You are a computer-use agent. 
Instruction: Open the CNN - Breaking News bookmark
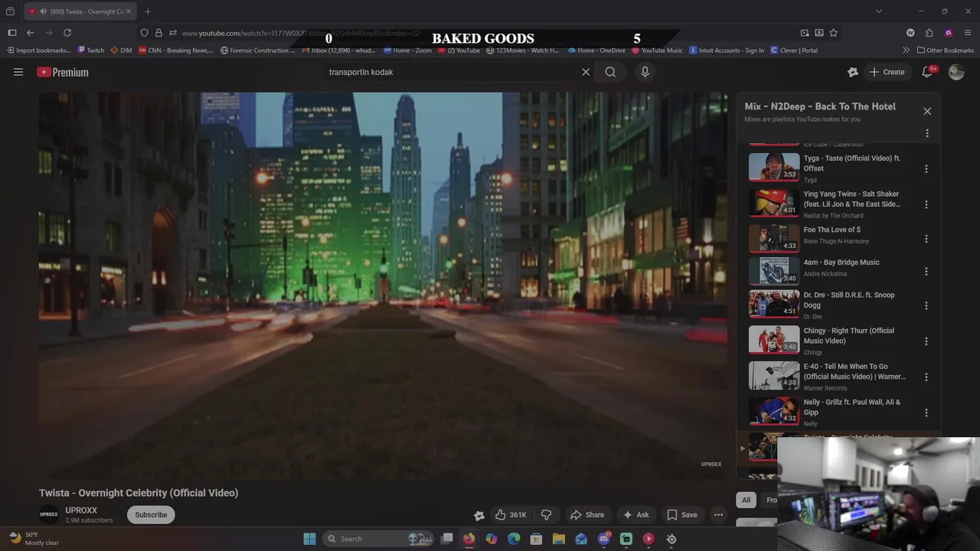click(176, 51)
